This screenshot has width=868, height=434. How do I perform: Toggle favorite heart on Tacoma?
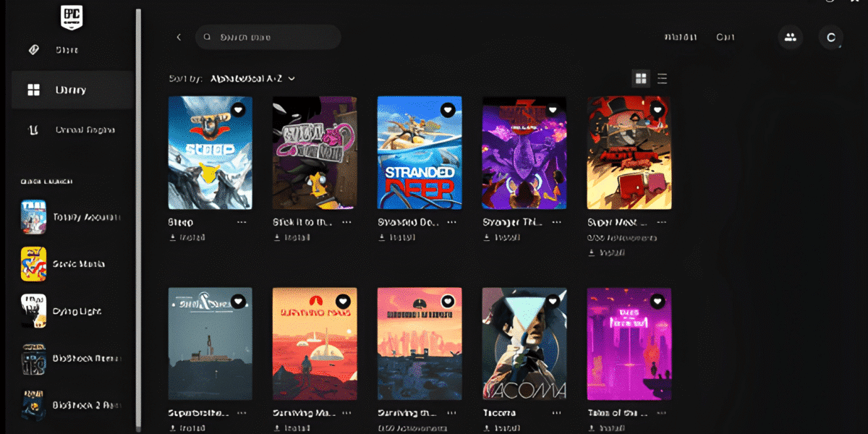coord(553,301)
